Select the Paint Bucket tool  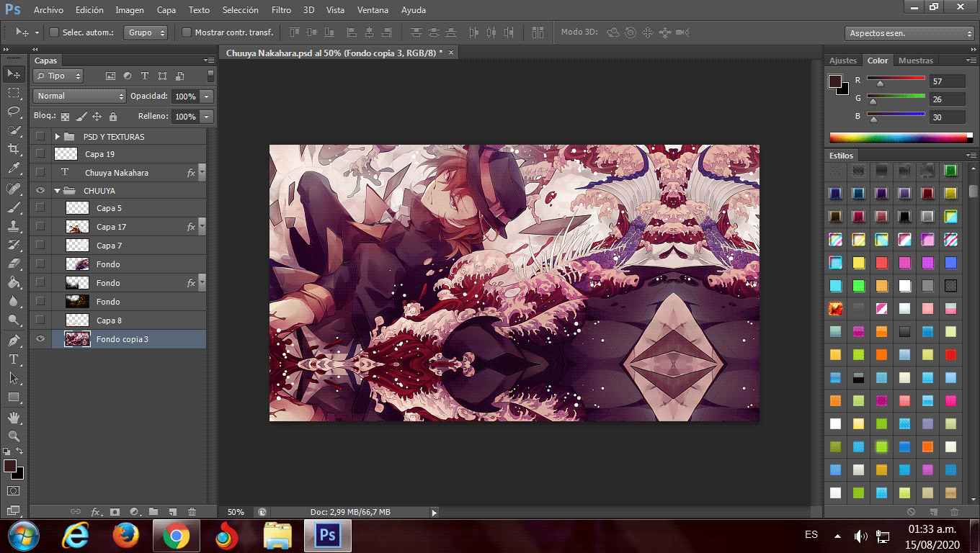click(14, 282)
